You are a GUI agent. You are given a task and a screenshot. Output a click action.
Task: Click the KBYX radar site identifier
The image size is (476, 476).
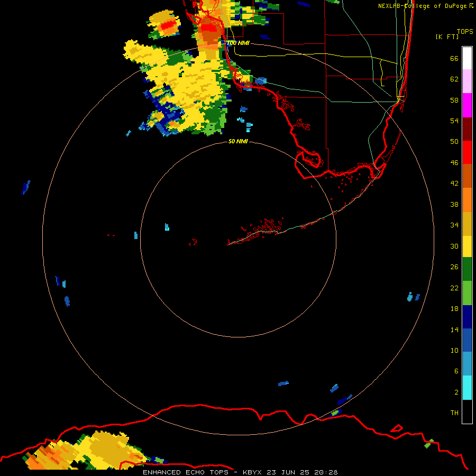click(x=252, y=472)
